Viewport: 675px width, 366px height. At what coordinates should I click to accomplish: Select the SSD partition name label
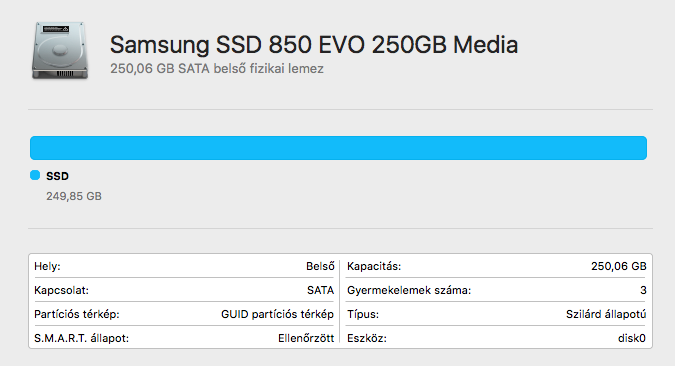pyautogui.click(x=57, y=176)
